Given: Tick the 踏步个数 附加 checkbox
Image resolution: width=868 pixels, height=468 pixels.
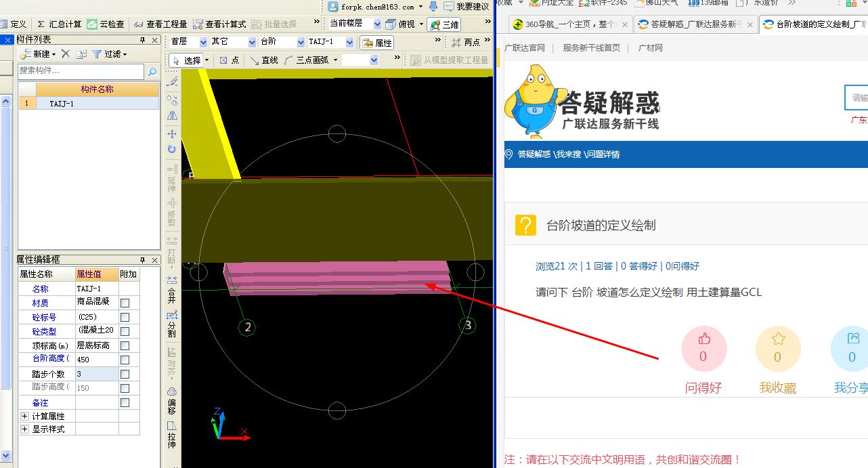Looking at the screenshot, I should pos(125,374).
